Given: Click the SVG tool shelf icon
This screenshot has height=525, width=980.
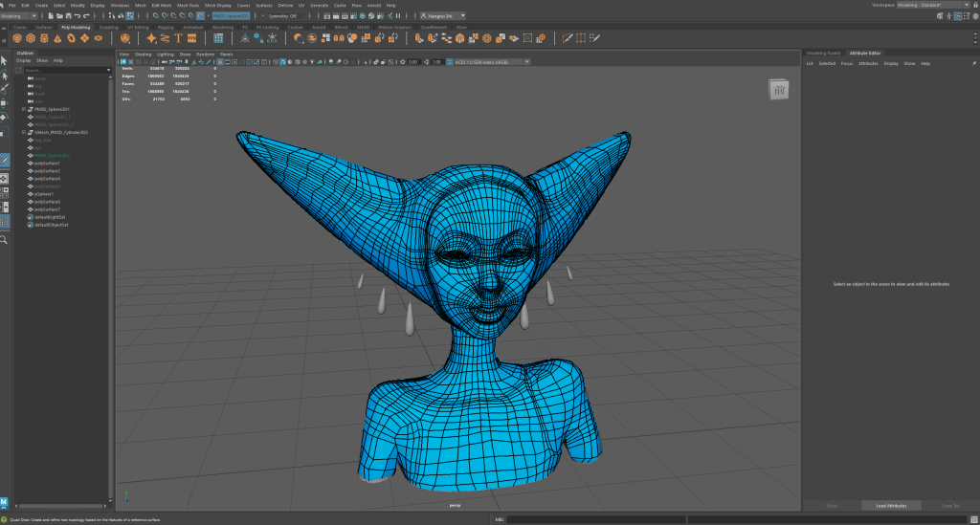Looking at the screenshot, I should (x=191, y=38).
